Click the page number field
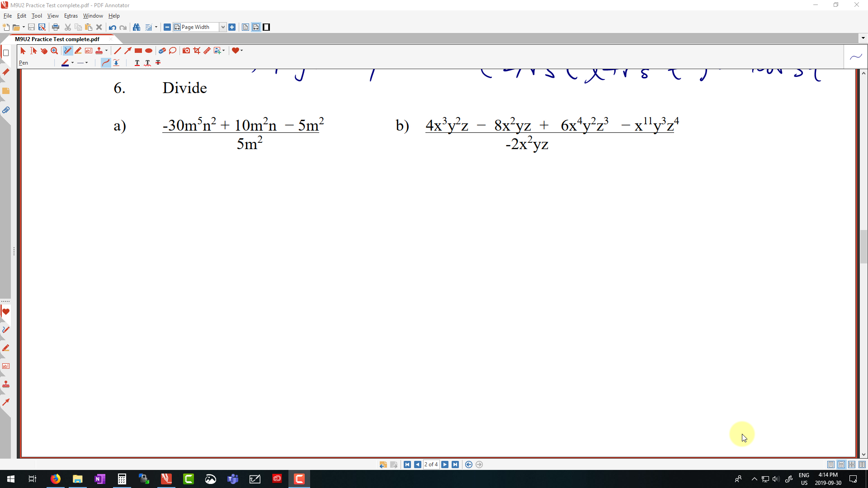 [x=431, y=465]
